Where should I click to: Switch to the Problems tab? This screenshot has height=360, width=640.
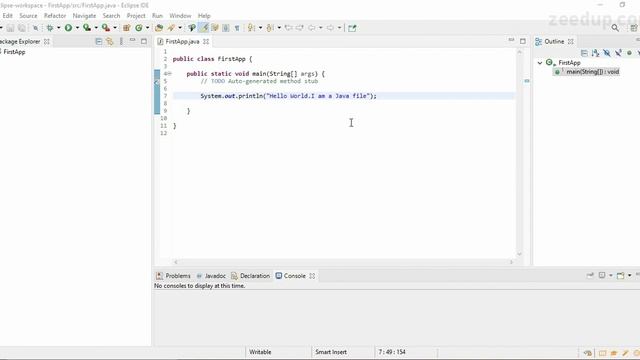tap(173, 276)
